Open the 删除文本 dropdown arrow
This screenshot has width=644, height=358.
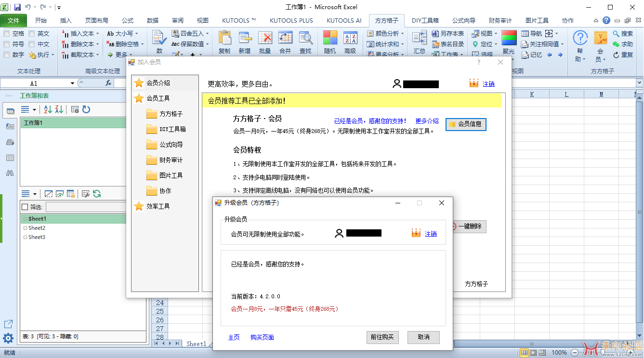click(x=96, y=44)
